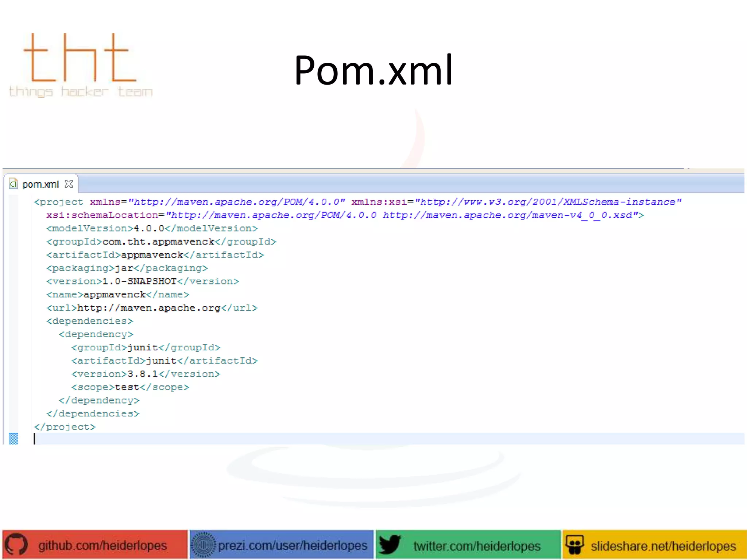Click the Prezi logo icon
This screenshot has width=747, height=560.
204,545
